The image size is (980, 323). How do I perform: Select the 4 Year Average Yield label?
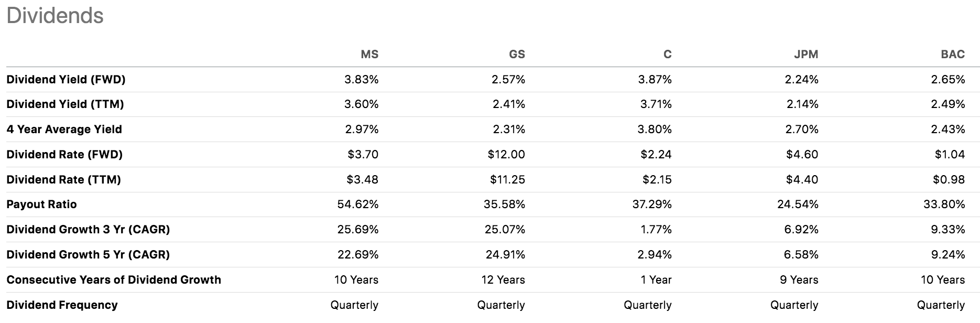[64, 130]
